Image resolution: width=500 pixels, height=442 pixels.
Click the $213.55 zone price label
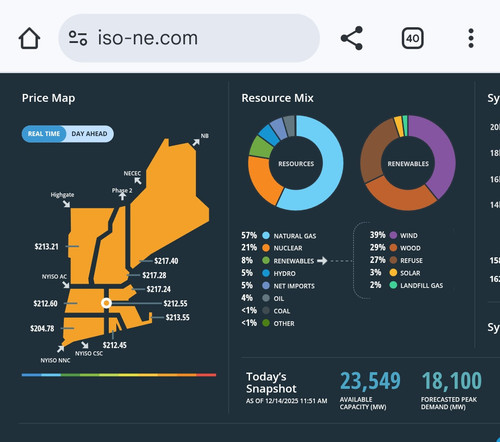point(178,318)
